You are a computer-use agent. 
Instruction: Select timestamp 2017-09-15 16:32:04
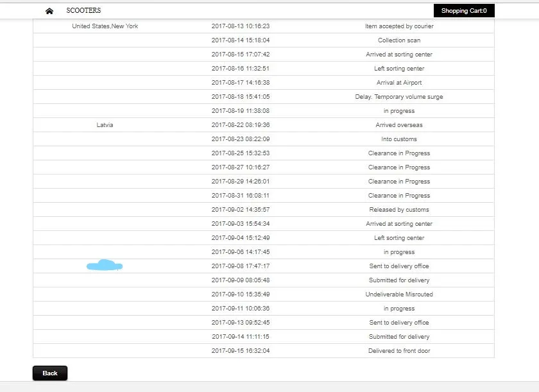[x=241, y=350]
